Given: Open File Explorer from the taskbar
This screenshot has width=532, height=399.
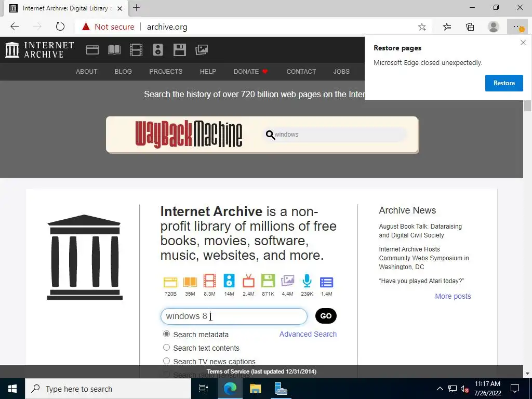Looking at the screenshot, I should click(255, 389).
